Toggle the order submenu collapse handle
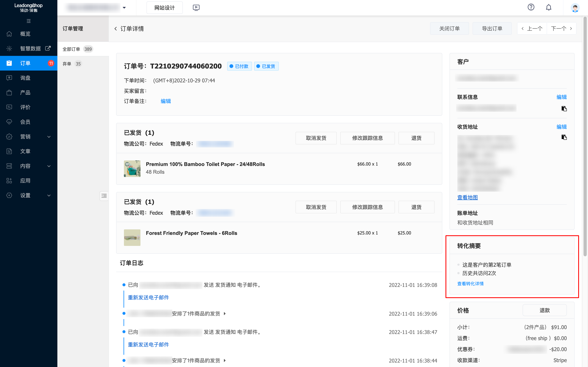Image resolution: width=588 pixels, height=367 pixels. [x=104, y=196]
